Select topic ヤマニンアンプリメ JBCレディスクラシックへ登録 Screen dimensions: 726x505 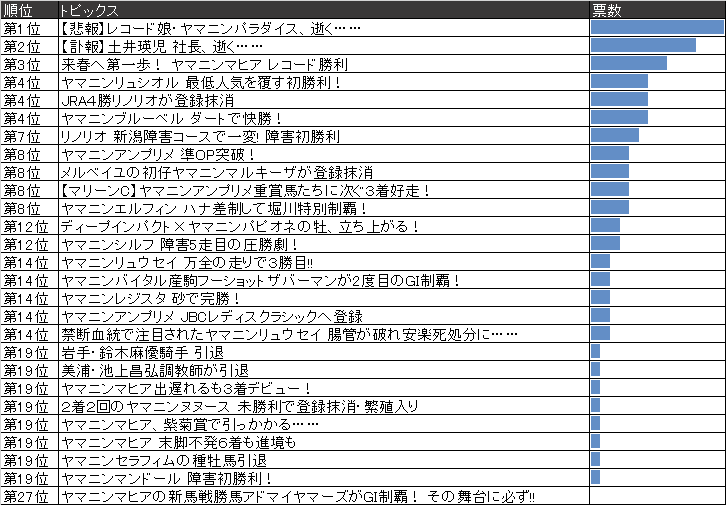[x=212, y=317]
